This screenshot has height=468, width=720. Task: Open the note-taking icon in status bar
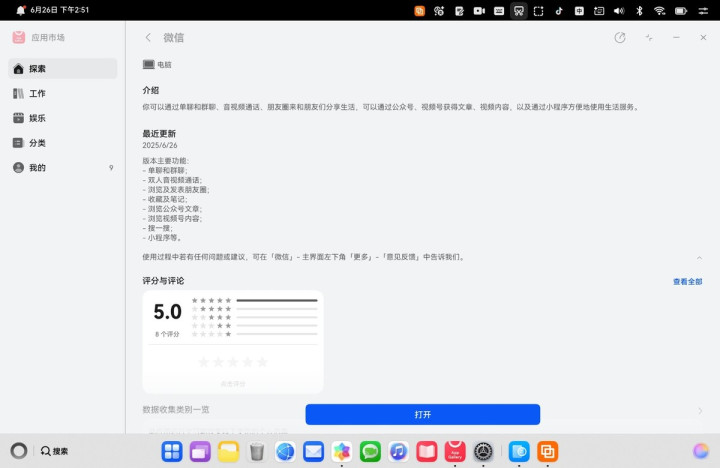click(x=459, y=11)
